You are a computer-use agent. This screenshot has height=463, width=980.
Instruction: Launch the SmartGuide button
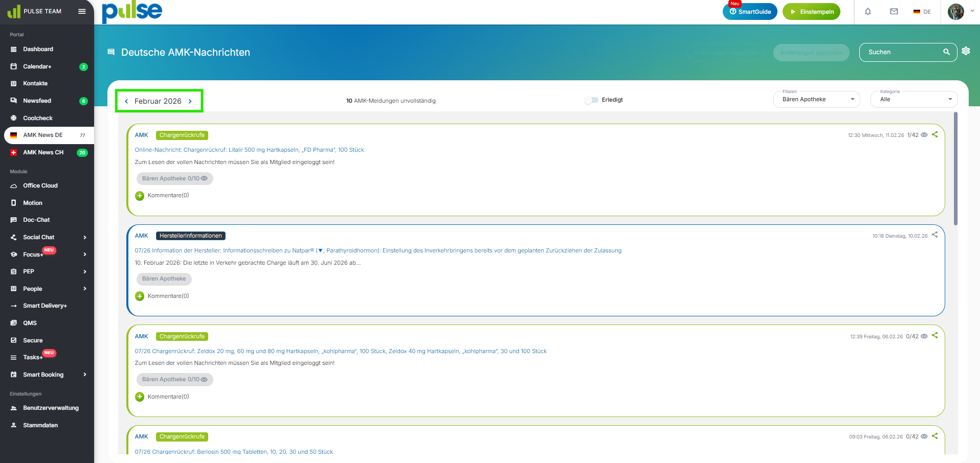point(750,12)
